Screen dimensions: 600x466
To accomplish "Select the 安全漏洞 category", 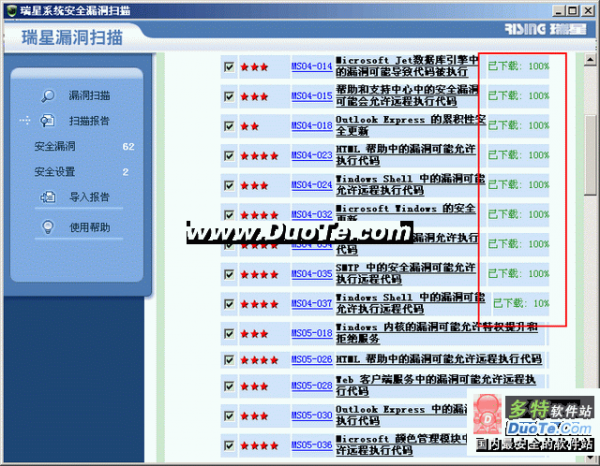I will tap(55, 146).
